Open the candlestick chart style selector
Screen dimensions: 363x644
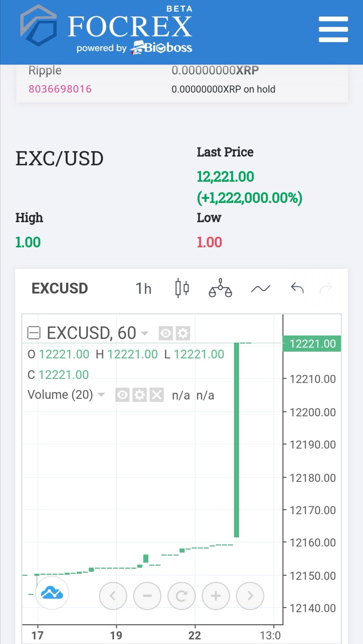coord(182,288)
